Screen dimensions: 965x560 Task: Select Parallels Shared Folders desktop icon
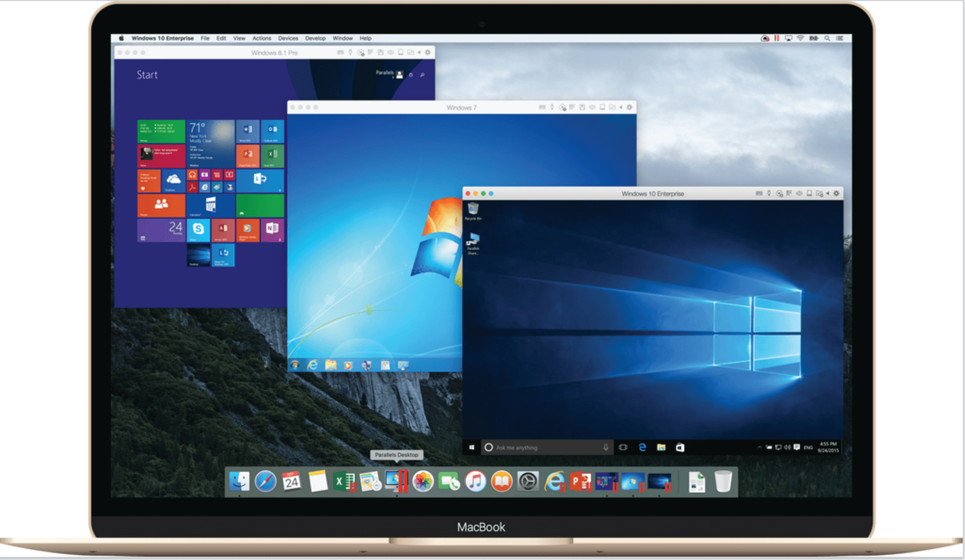(x=473, y=244)
